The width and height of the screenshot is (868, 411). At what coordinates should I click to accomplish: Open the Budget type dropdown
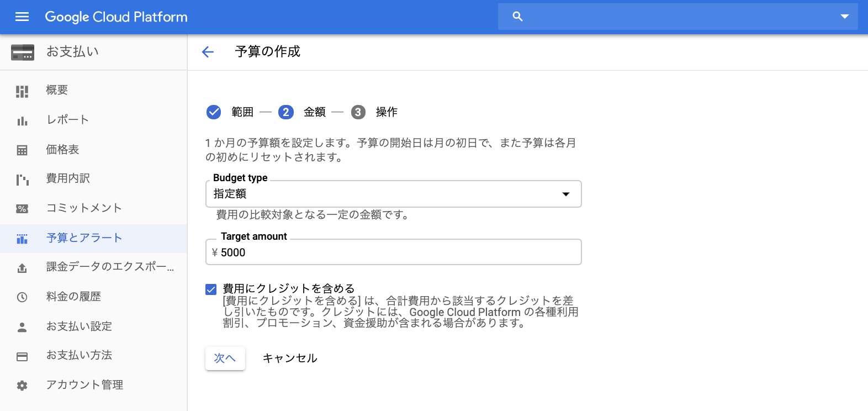coord(393,194)
